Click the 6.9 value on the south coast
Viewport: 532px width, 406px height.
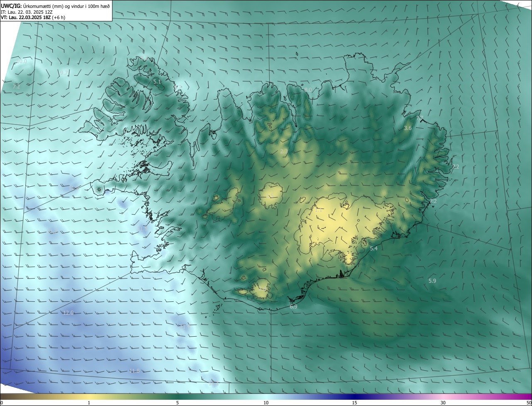tap(293, 306)
